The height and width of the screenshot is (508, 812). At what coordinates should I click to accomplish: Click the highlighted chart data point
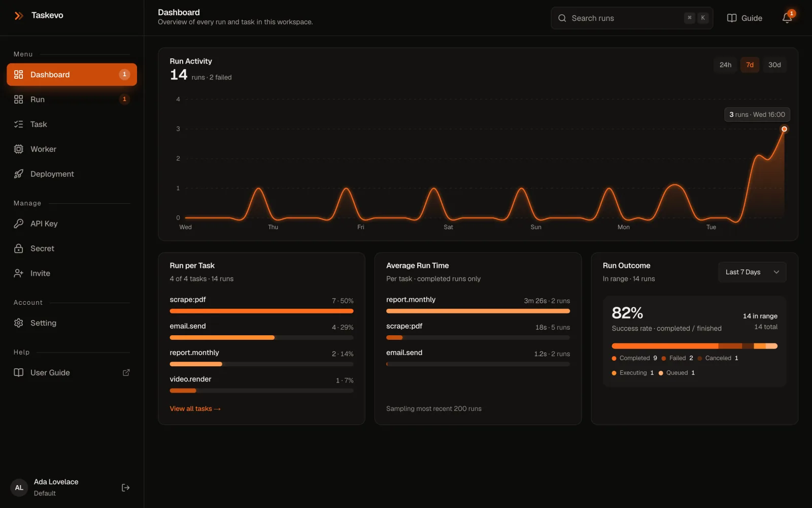[x=784, y=129]
